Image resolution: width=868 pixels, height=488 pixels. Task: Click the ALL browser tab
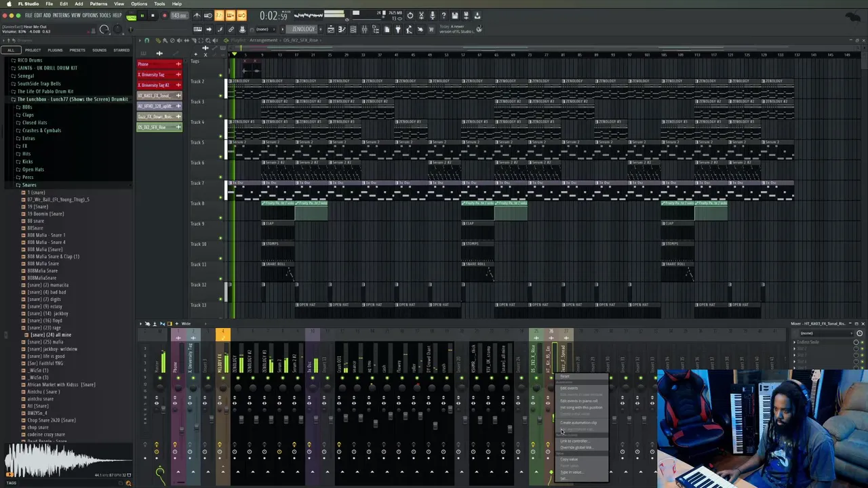(x=11, y=50)
